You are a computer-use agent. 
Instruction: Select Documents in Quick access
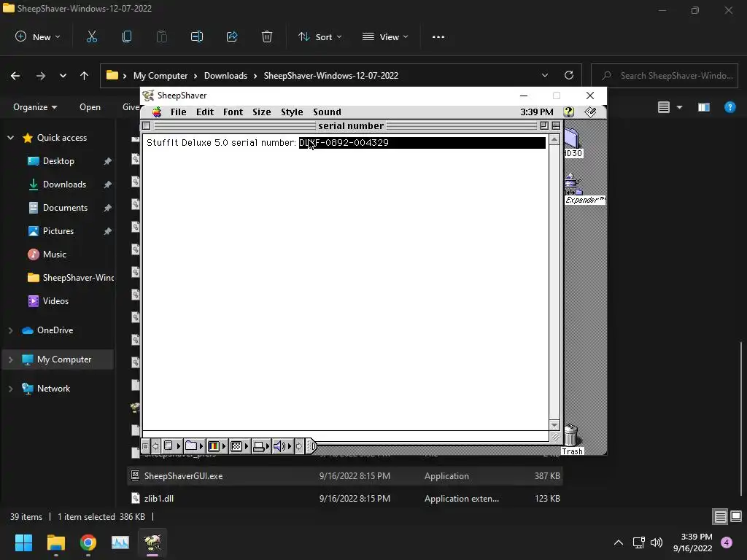[65, 208]
